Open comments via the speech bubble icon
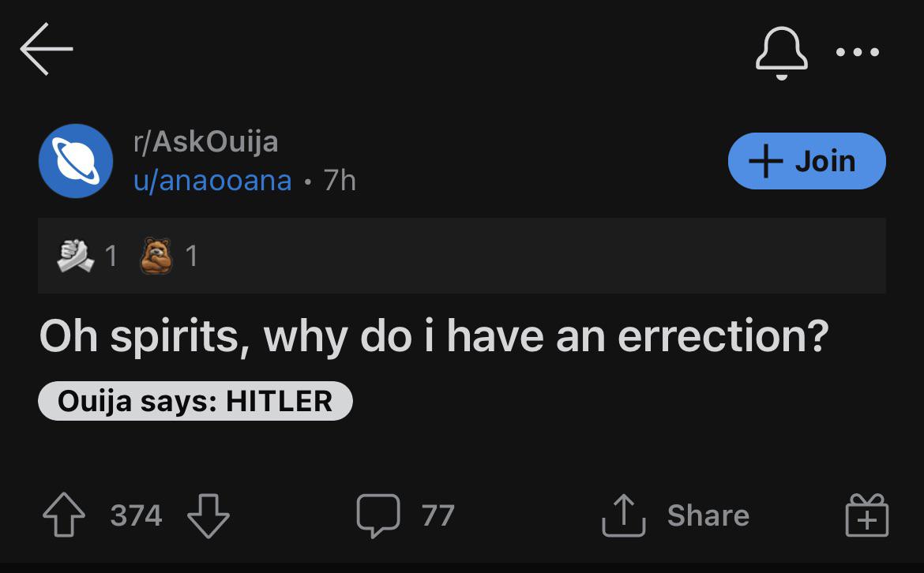924x573 pixels. [x=378, y=516]
